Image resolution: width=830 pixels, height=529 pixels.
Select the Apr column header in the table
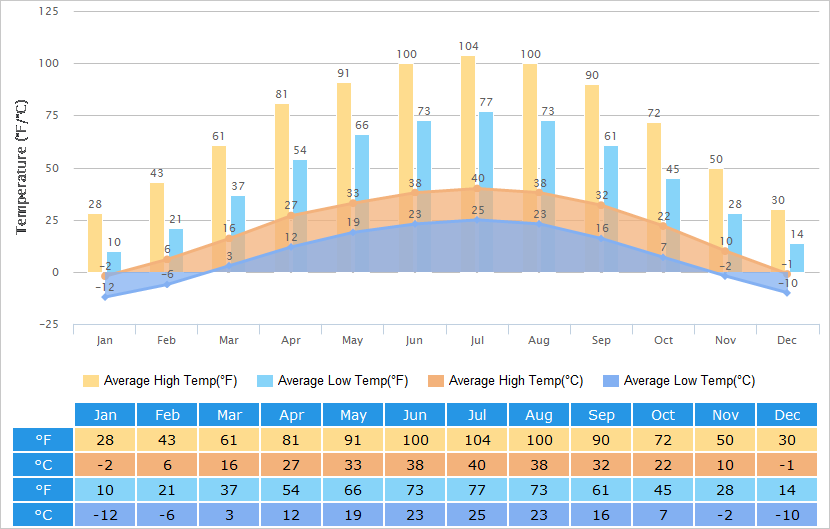pyautogui.click(x=291, y=415)
